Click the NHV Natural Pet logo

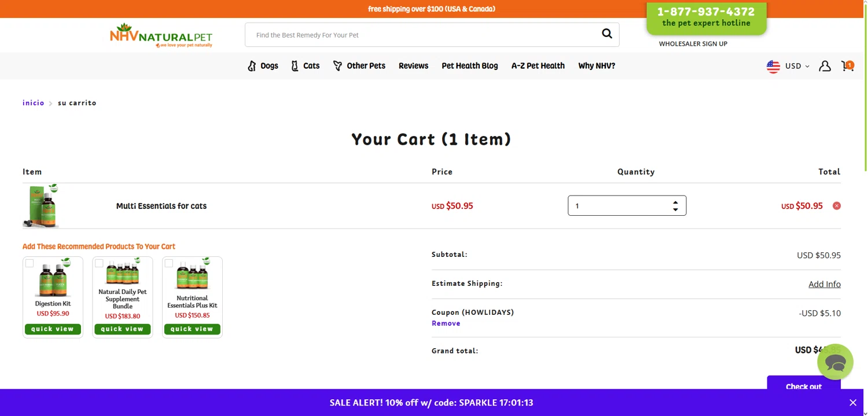[161, 35]
